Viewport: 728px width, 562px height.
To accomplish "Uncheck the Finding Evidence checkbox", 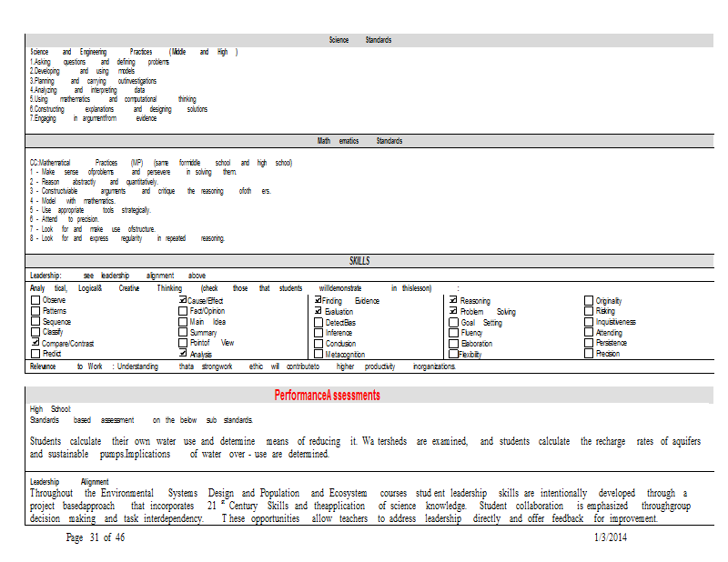I will [x=318, y=300].
